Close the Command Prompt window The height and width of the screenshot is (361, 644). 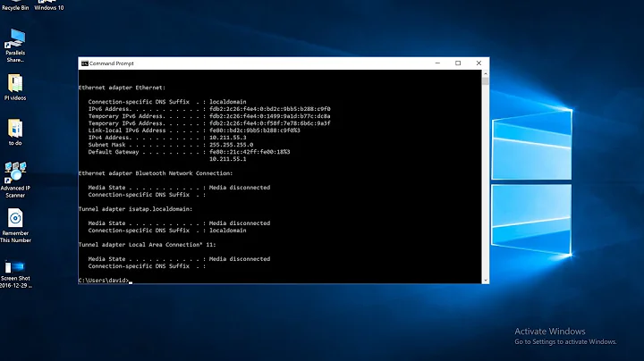point(479,63)
